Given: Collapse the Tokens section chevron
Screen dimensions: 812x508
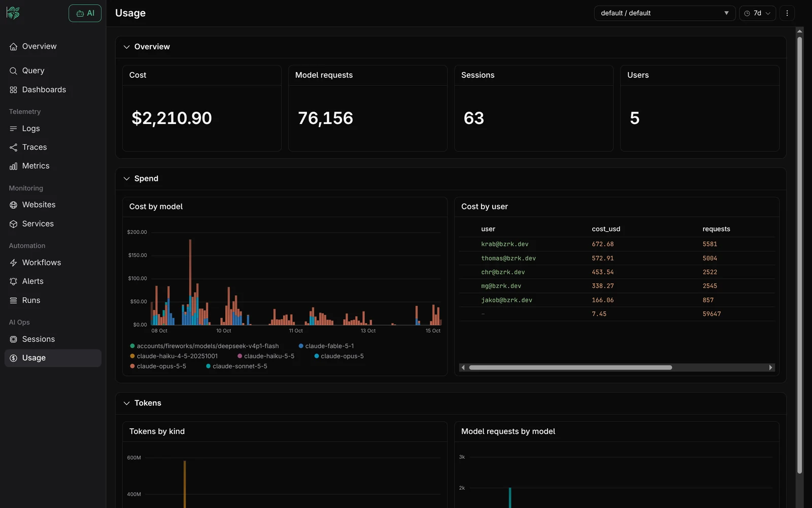Looking at the screenshot, I should [126, 403].
